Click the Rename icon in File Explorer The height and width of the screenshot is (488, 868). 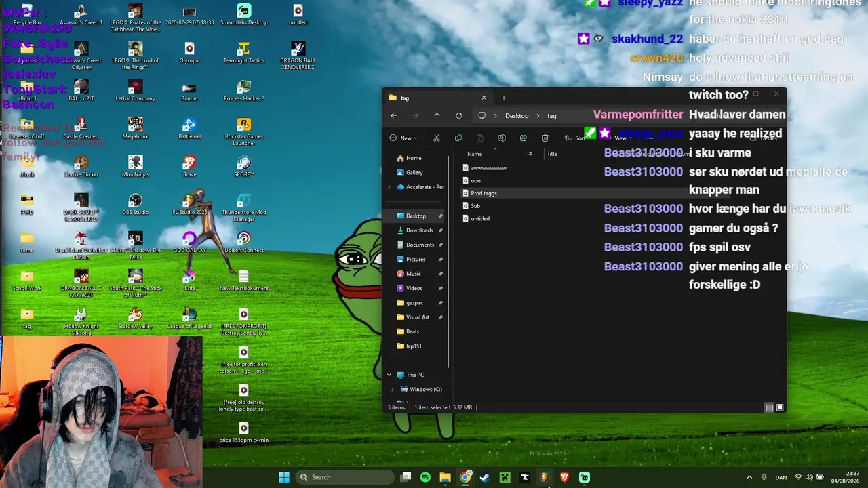(x=502, y=138)
